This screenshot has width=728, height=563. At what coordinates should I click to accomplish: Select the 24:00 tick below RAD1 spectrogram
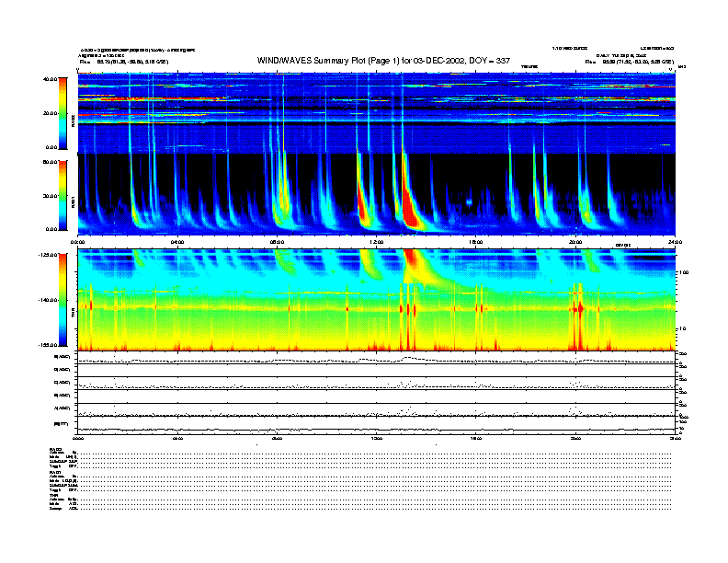point(674,241)
